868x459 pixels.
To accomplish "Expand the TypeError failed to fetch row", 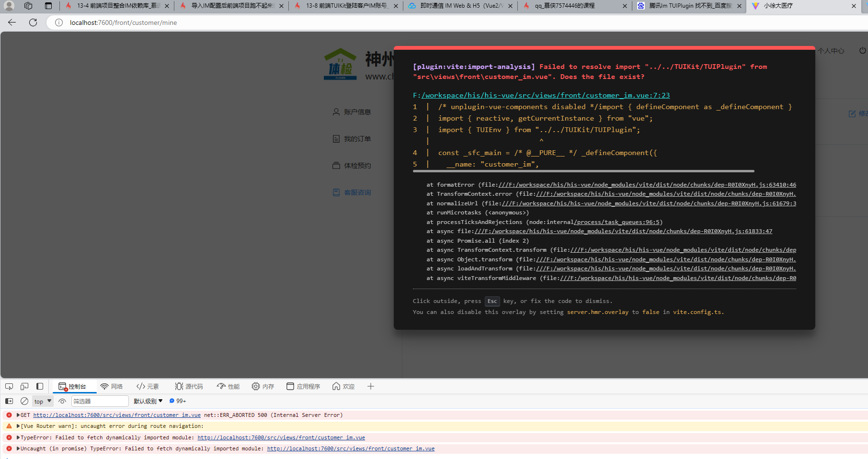I will [x=18, y=437].
